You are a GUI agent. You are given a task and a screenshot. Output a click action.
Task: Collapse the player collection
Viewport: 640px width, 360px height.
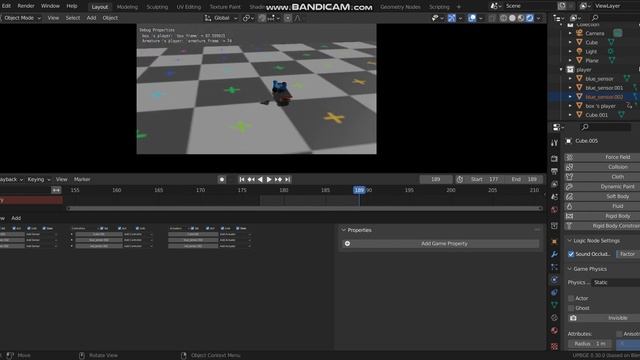[561, 69]
